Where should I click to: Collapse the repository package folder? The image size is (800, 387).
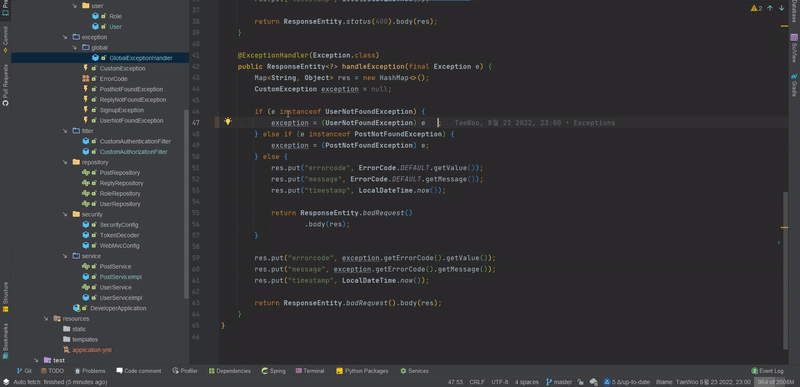(65, 162)
